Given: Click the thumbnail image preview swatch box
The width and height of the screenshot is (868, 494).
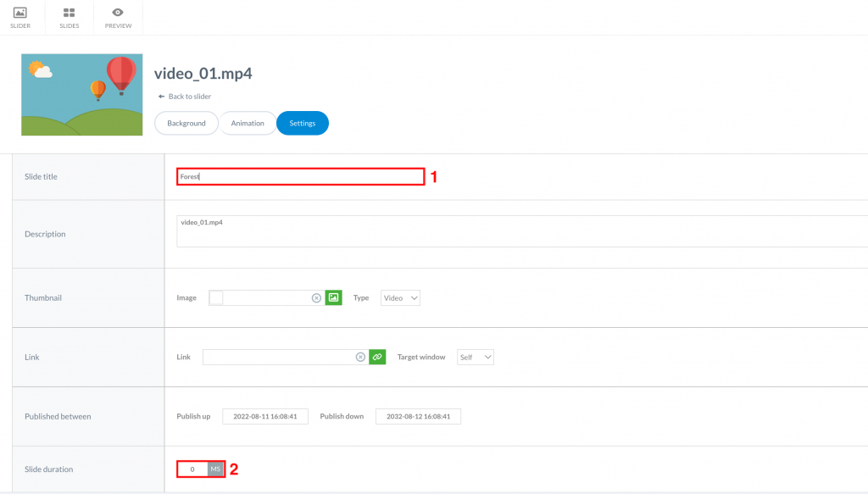Looking at the screenshot, I should pyautogui.click(x=216, y=297).
